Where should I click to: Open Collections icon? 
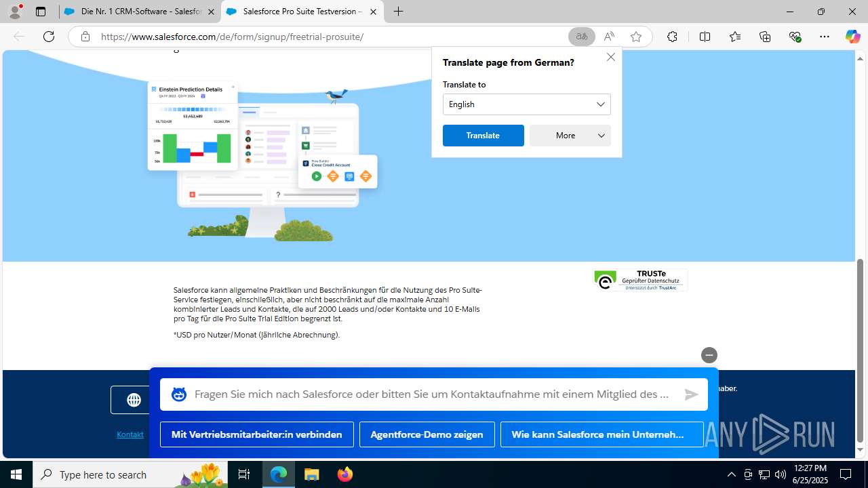765,37
